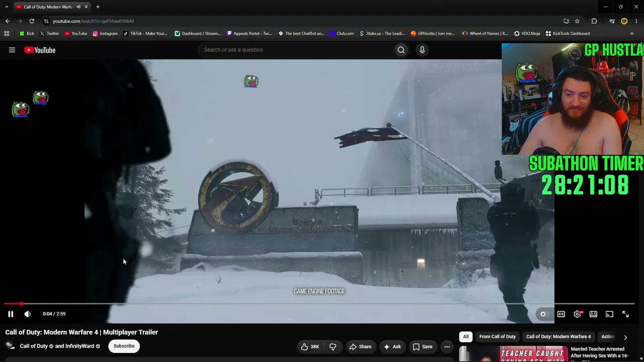Show next filter chips arrow
Viewport: 644px width, 362px height.
click(625, 337)
